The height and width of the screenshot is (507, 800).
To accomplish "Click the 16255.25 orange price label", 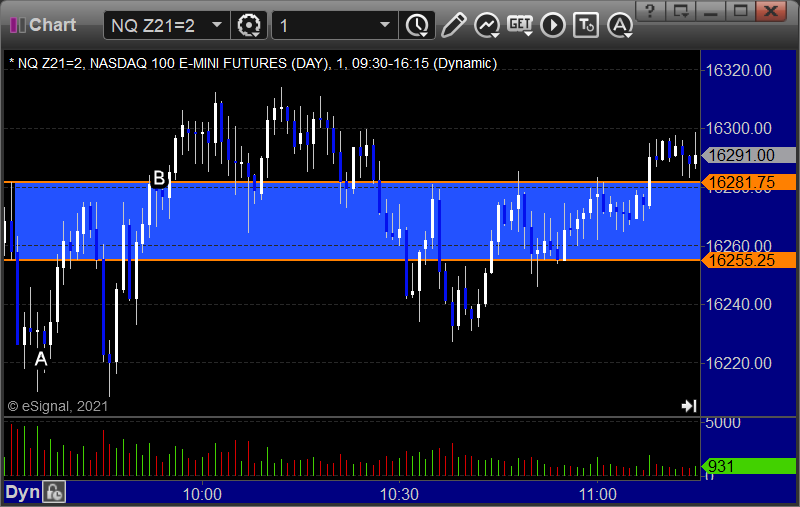I will tap(748, 260).
